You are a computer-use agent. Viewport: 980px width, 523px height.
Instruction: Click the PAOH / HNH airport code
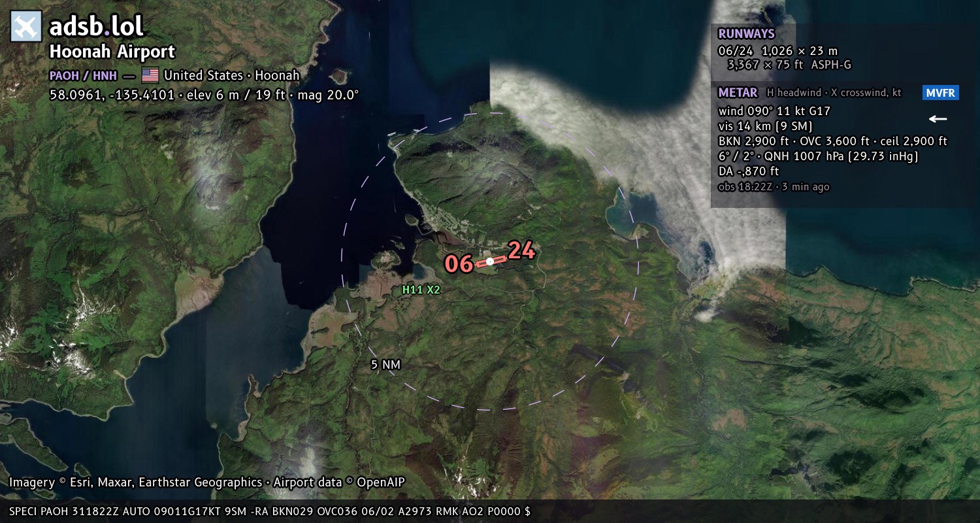(x=83, y=75)
